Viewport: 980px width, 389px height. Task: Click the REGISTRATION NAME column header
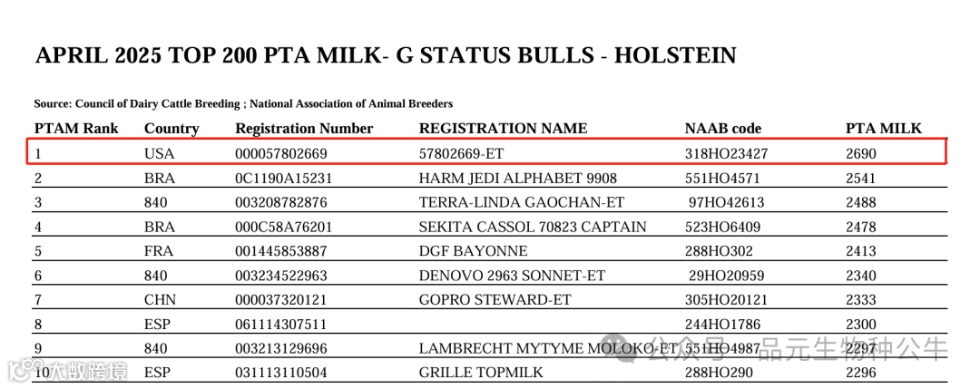pos(503,129)
